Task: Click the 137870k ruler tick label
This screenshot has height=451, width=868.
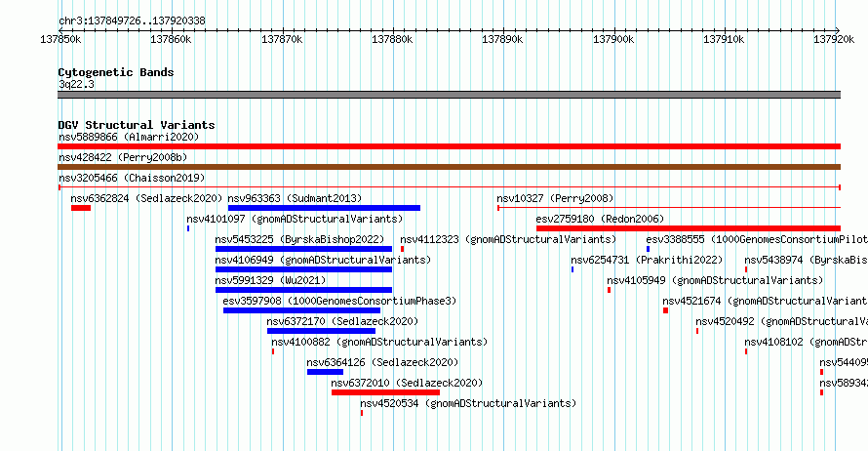Action: point(282,39)
